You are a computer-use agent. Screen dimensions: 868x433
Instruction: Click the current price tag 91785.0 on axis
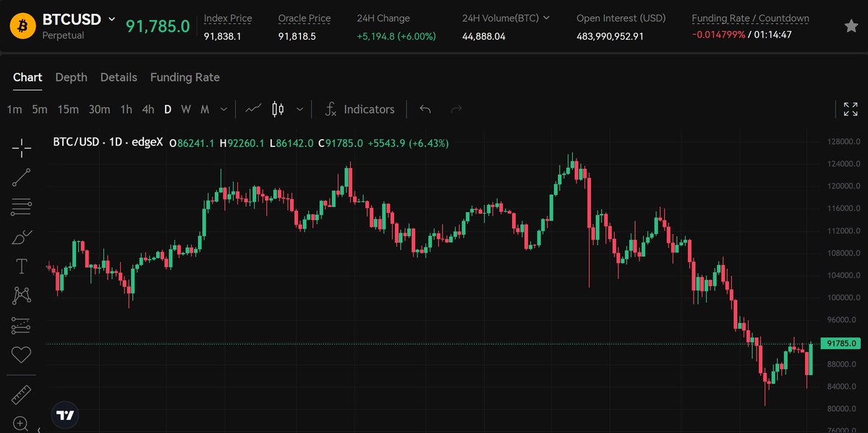coord(842,343)
